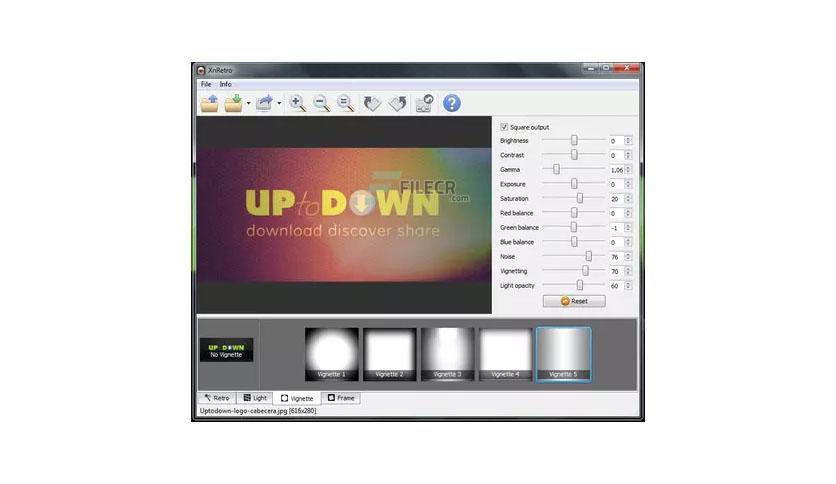Click the zoom fit magnifier icon

pos(345,103)
